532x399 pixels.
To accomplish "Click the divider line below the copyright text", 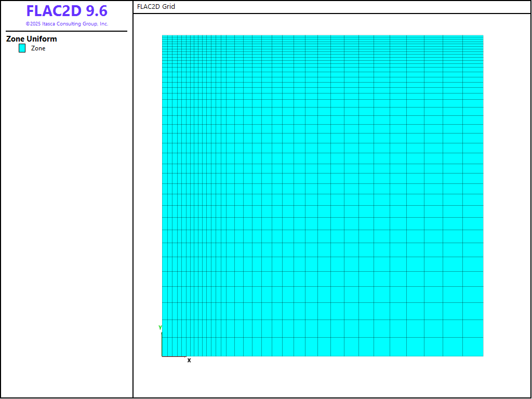I will [x=66, y=31].
